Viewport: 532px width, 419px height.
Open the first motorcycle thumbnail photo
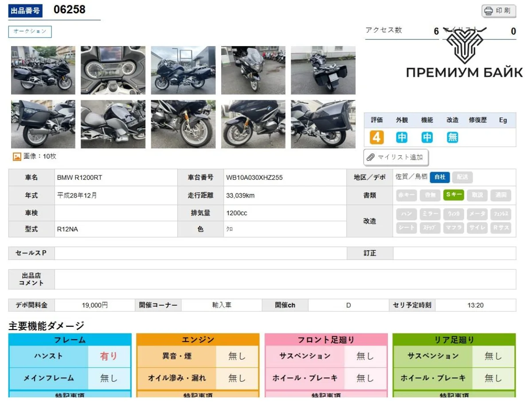click(43, 70)
